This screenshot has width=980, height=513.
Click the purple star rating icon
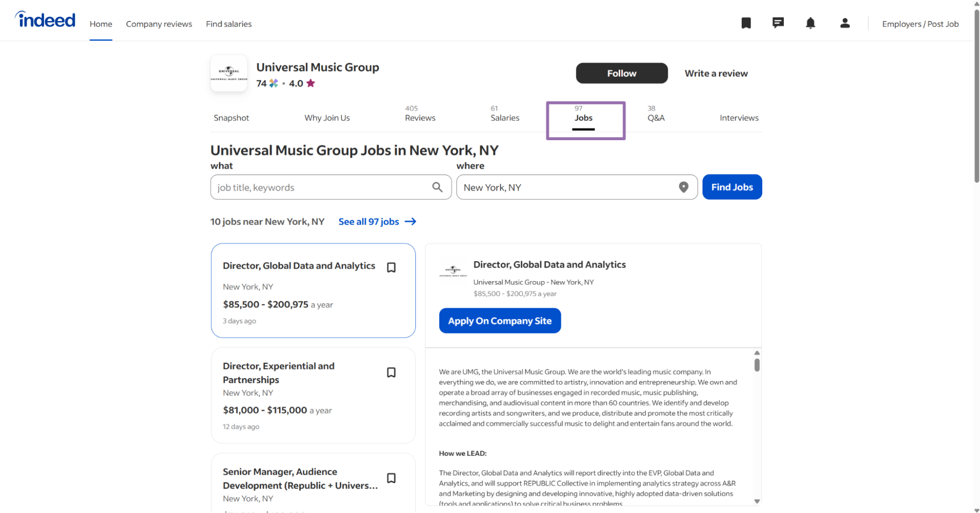click(x=311, y=83)
